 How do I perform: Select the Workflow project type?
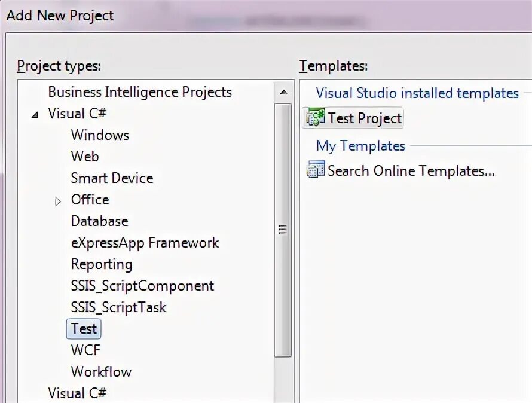pos(101,372)
